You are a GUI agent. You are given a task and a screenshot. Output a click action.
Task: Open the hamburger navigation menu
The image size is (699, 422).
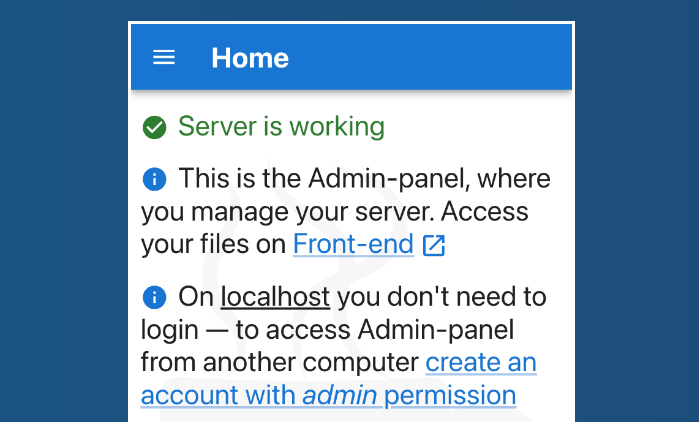coord(164,58)
